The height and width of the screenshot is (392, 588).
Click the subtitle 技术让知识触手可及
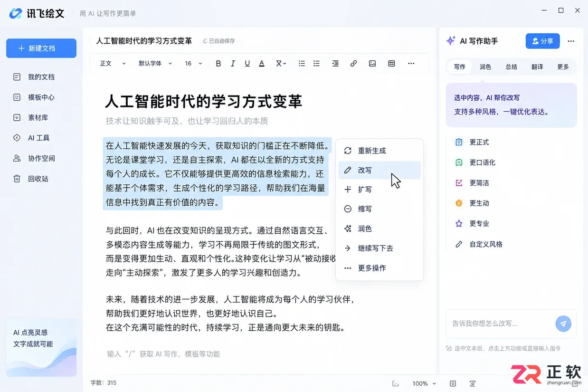(187, 121)
